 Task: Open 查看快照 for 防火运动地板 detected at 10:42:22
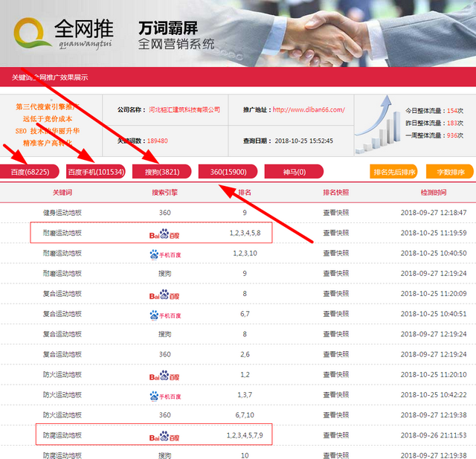point(335,394)
